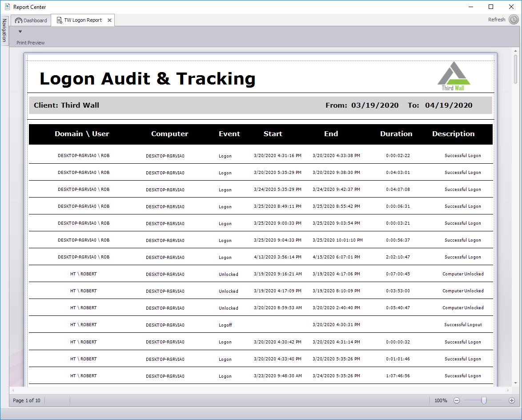Screen dimensions: 522x420
Task: Click the TW Logon Report document icon
Action: (59, 20)
